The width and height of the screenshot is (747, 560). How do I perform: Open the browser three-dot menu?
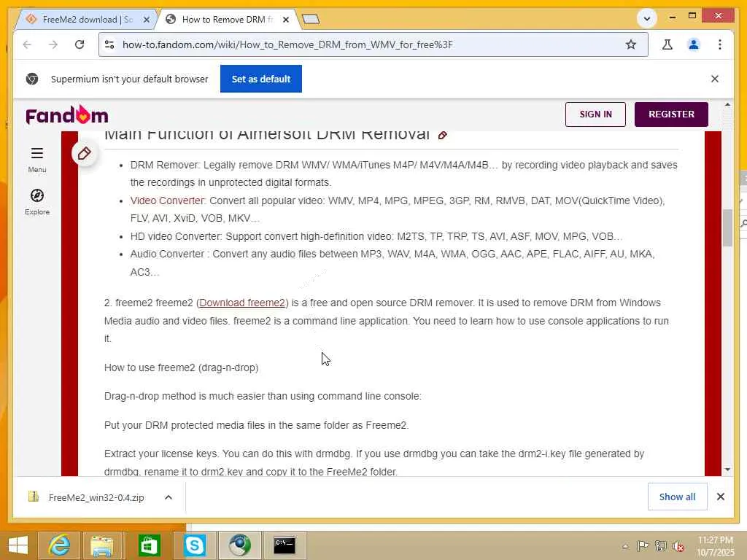point(719,44)
